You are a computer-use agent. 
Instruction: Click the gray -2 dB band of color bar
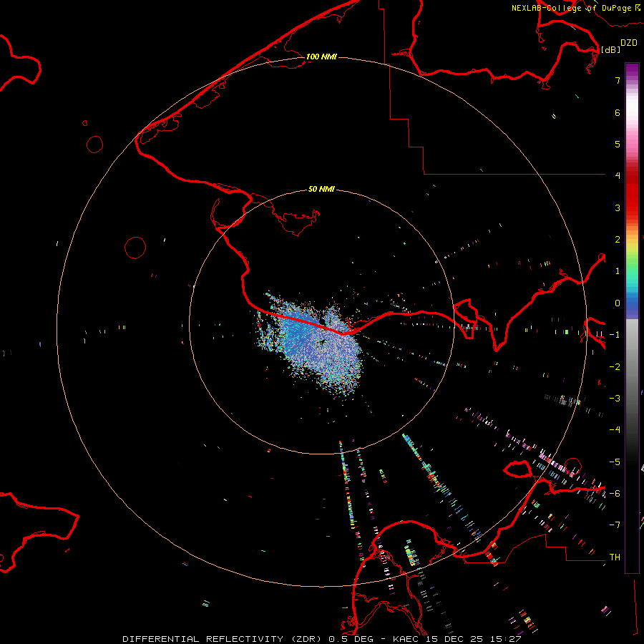[x=632, y=367]
